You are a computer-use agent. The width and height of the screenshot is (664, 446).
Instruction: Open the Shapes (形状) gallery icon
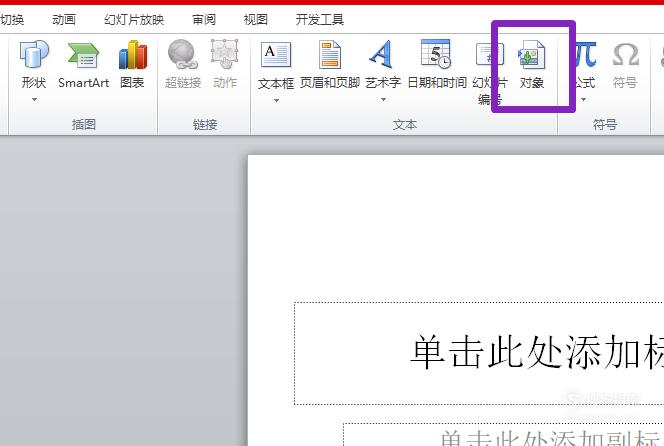[34, 55]
